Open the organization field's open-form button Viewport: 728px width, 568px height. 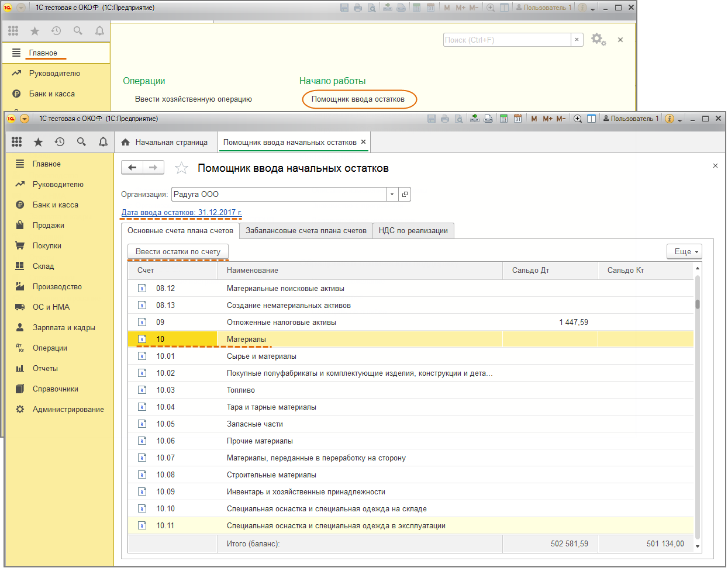tap(405, 194)
